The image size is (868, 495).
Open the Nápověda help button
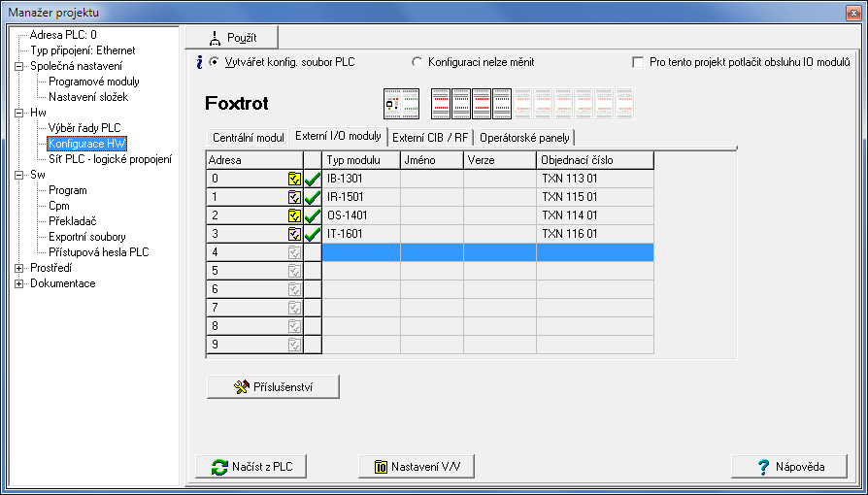coord(789,467)
